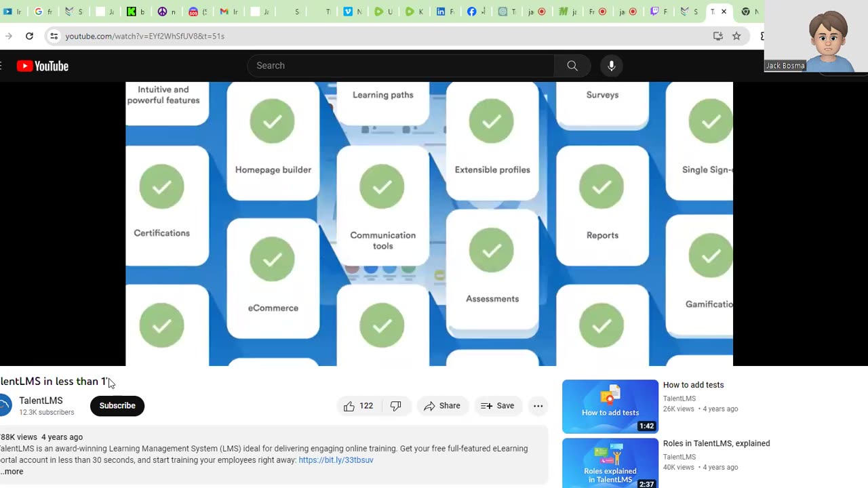Save video to a playlist

pos(498,406)
